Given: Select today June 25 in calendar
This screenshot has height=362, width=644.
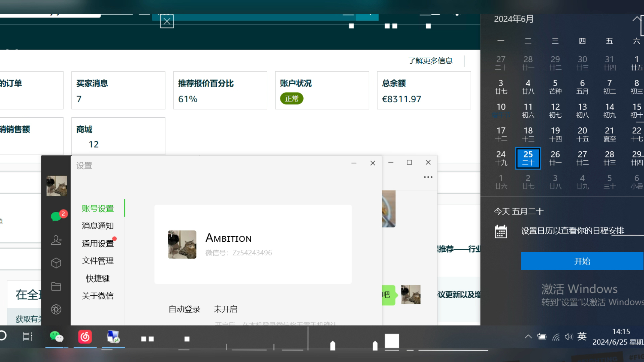Looking at the screenshot, I should 528,158.
